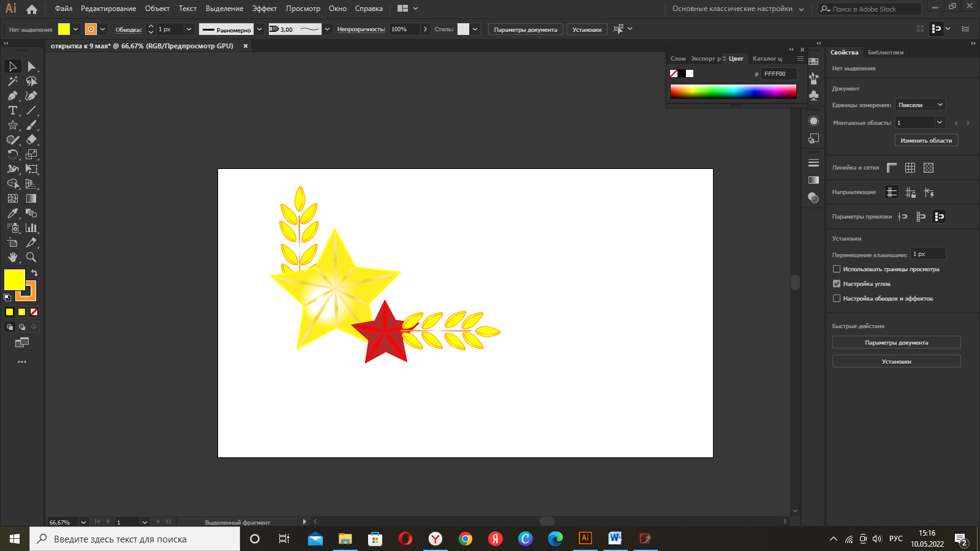Select the Direct Selection tool
Image resolution: width=980 pixels, height=551 pixels.
[x=31, y=66]
